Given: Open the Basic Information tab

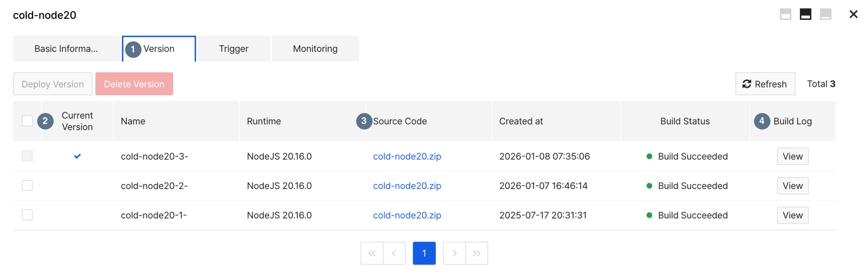Looking at the screenshot, I should [x=66, y=49].
